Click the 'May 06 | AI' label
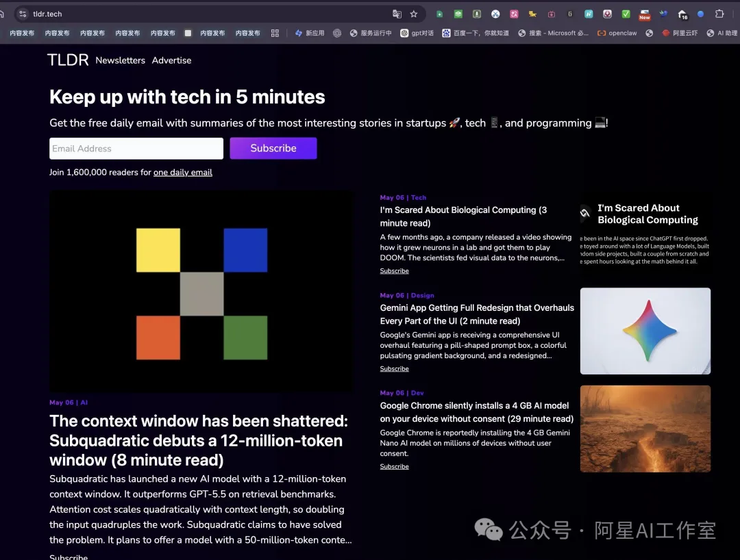 click(x=69, y=403)
